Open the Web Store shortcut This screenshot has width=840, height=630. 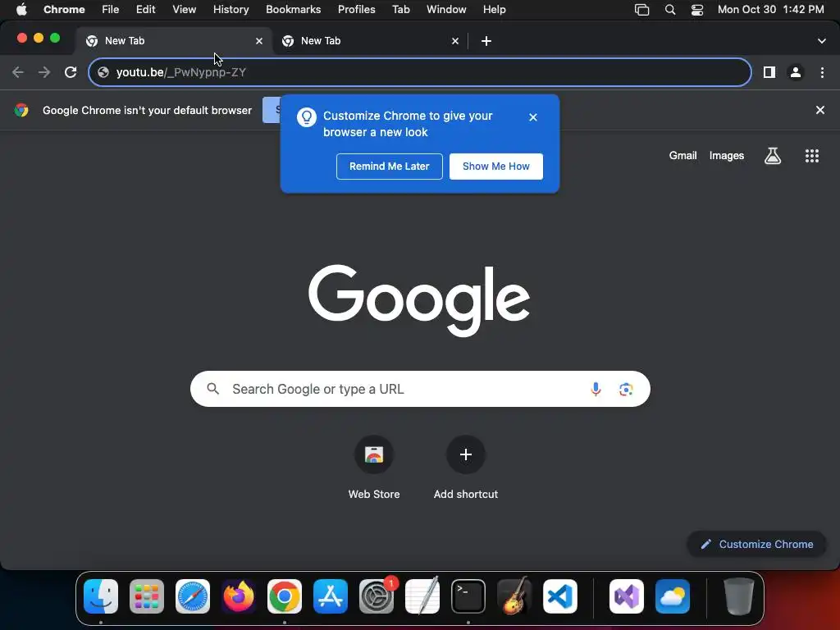(x=374, y=454)
